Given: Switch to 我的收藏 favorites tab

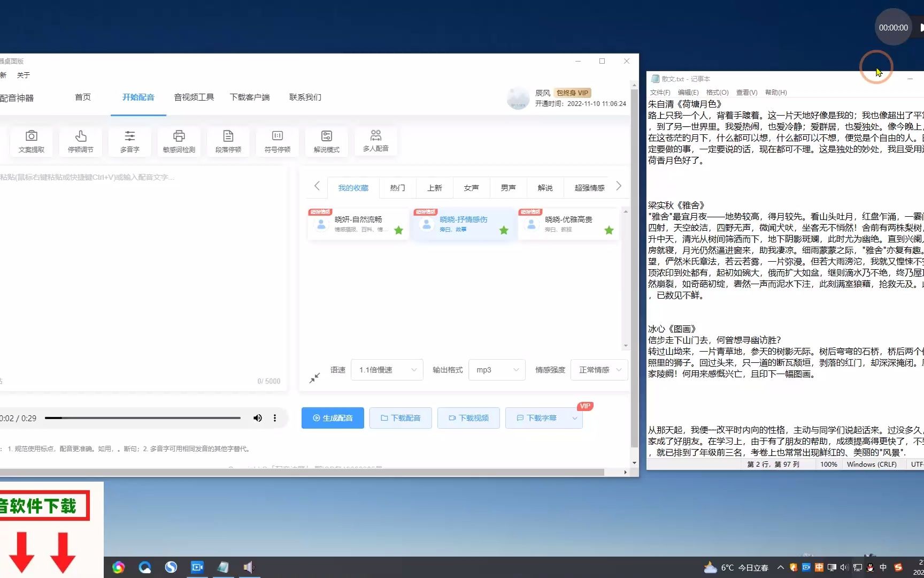Looking at the screenshot, I should 353,188.
